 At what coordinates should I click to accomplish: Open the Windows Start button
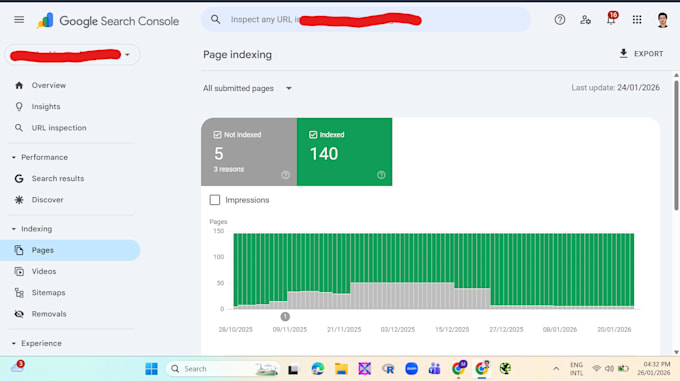point(151,369)
